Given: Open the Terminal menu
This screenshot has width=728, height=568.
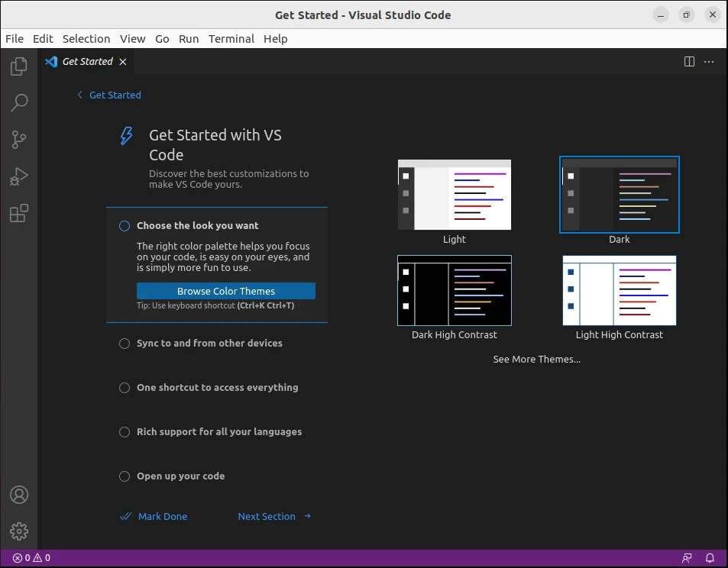Looking at the screenshot, I should (x=231, y=39).
